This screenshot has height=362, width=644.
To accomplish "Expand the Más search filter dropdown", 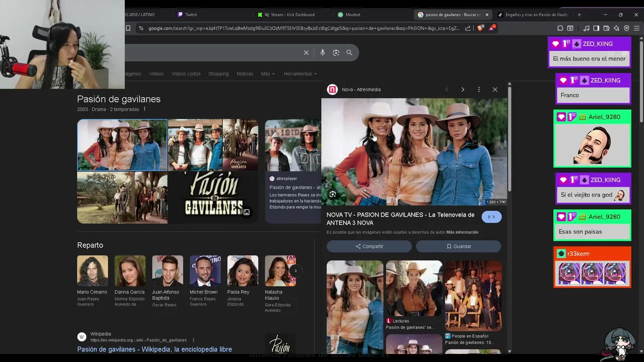I will pyautogui.click(x=268, y=74).
